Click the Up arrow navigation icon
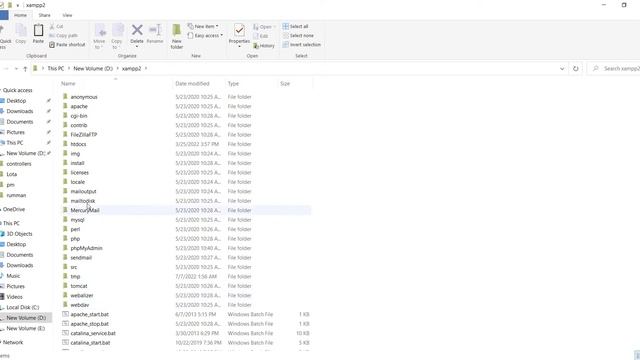The image size is (640, 360). (25, 69)
